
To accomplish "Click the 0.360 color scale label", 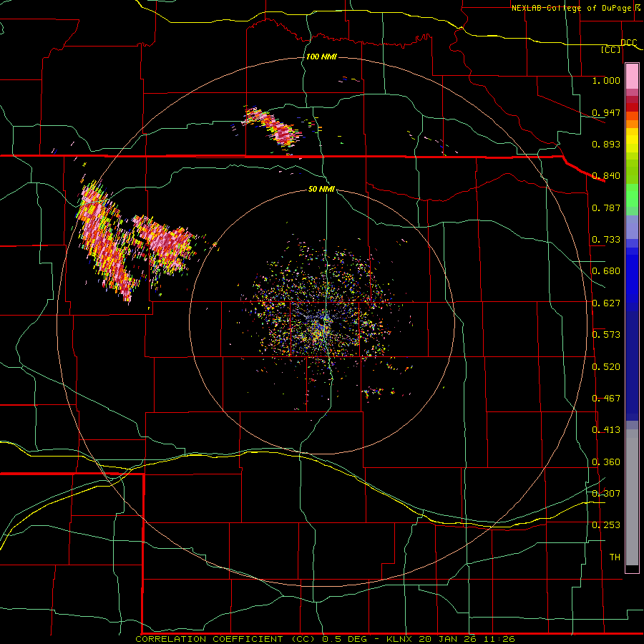I will pos(606,462).
